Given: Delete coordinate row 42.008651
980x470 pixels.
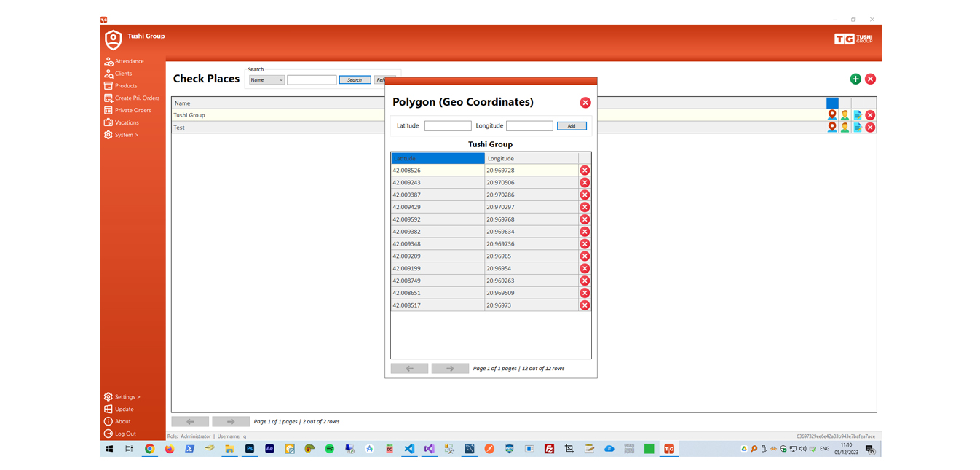Looking at the screenshot, I should 585,293.
